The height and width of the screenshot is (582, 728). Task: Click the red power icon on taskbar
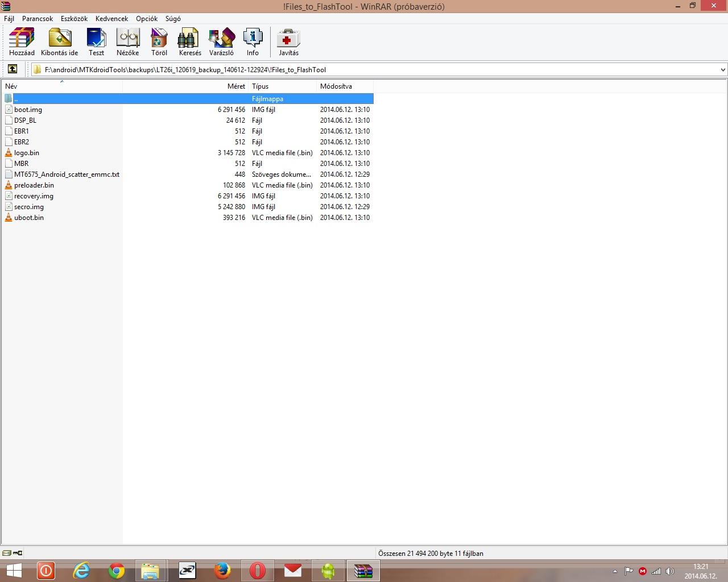coord(46,571)
